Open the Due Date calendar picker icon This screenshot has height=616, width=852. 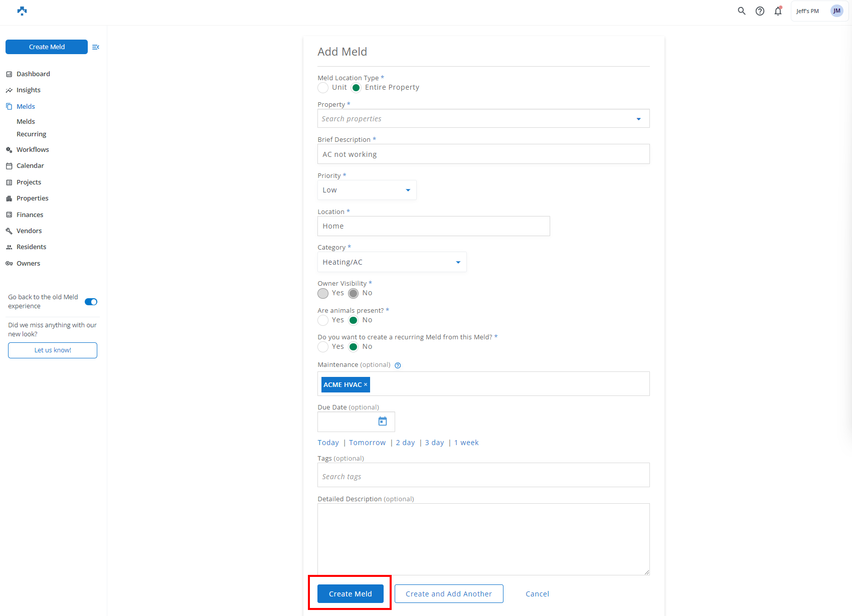383,422
